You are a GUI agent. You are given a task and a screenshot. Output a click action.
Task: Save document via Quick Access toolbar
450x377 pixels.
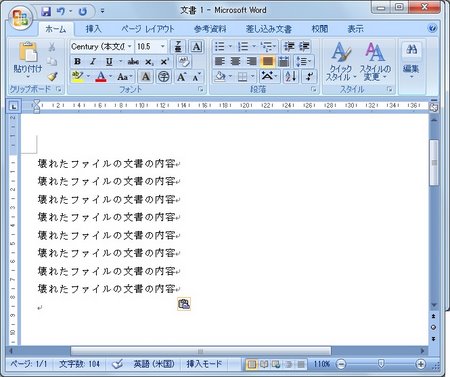(x=46, y=12)
